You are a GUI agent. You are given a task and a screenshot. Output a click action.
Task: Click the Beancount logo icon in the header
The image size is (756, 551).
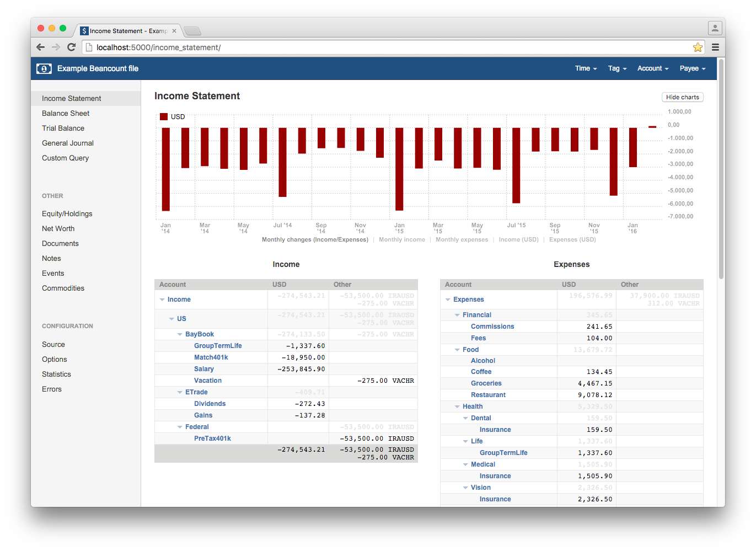pos(44,68)
